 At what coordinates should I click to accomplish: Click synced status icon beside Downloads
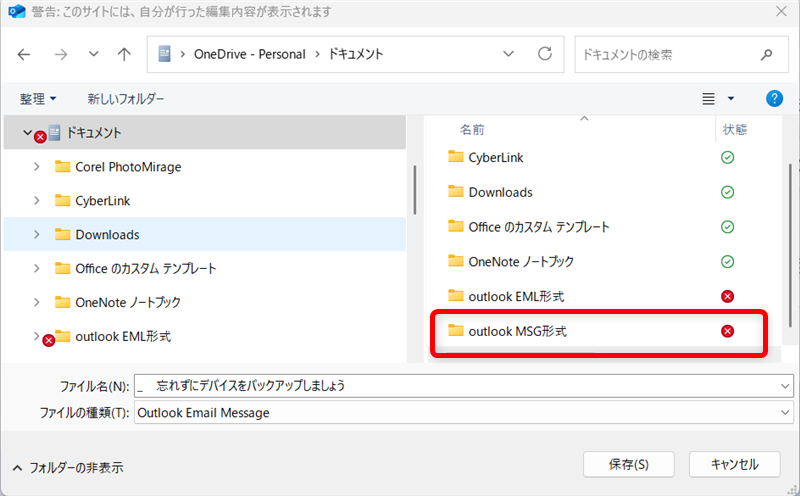click(727, 192)
